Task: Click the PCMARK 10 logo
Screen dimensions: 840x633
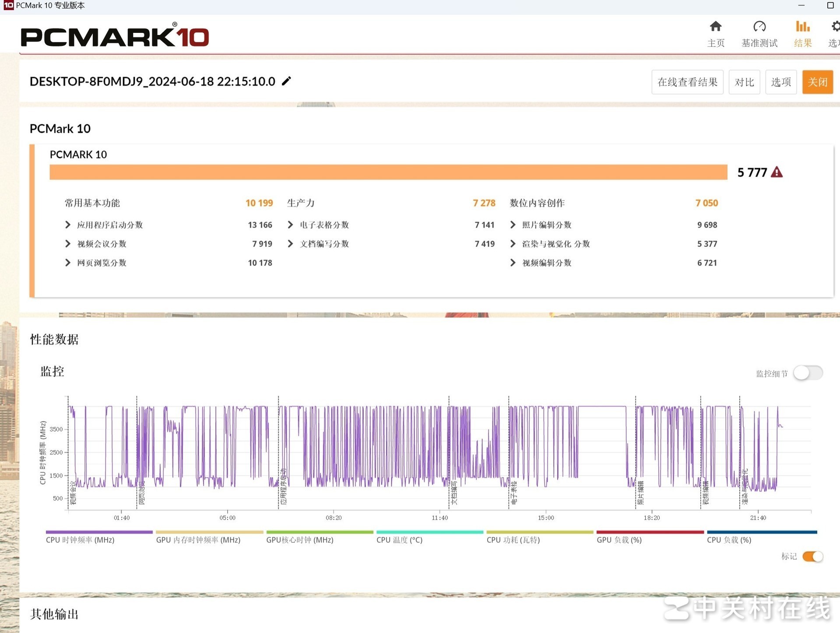Action: click(x=115, y=35)
